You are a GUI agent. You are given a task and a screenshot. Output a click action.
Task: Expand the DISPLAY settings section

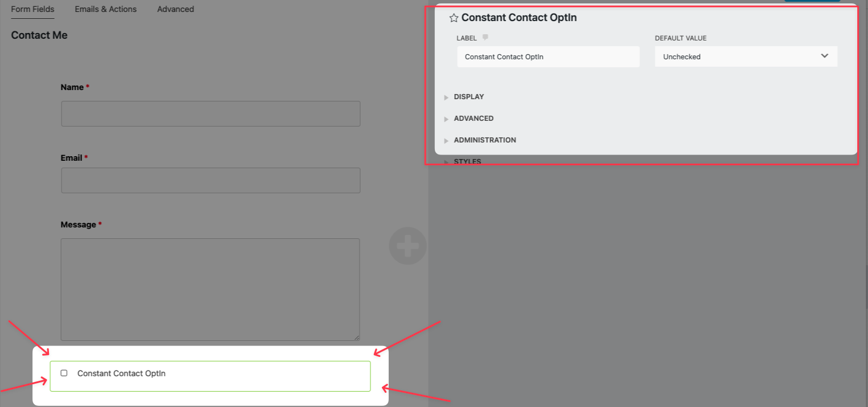tap(468, 97)
